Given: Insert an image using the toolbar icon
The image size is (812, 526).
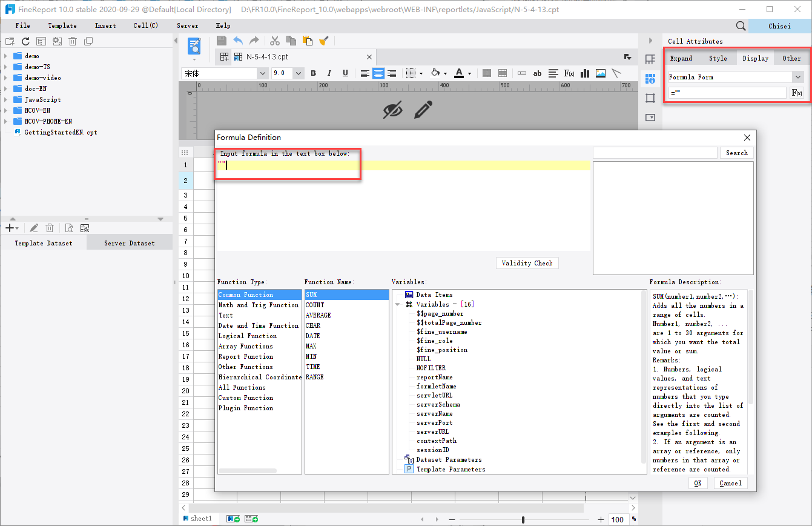Looking at the screenshot, I should (x=600, y=73).
